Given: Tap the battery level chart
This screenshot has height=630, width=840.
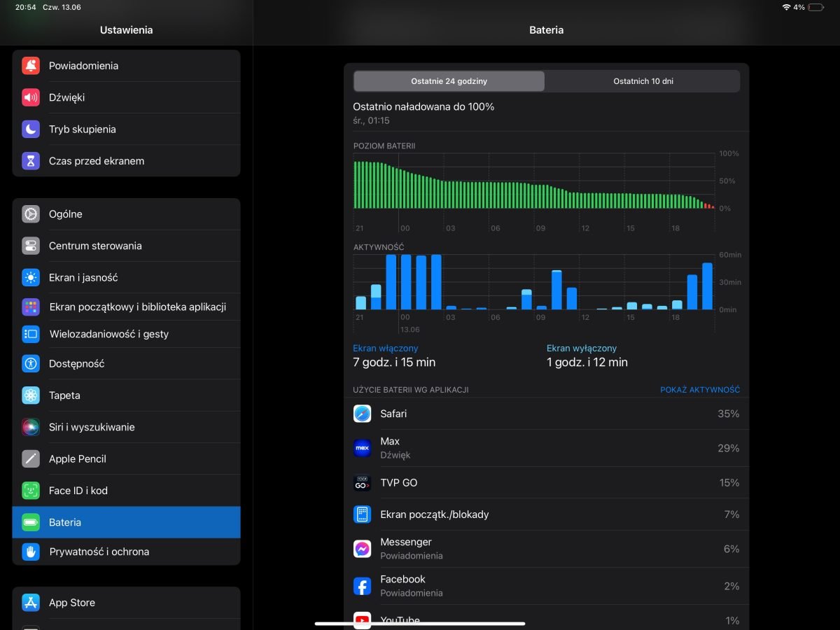Looking at the screenshot, I should click(x=534, y=181).
